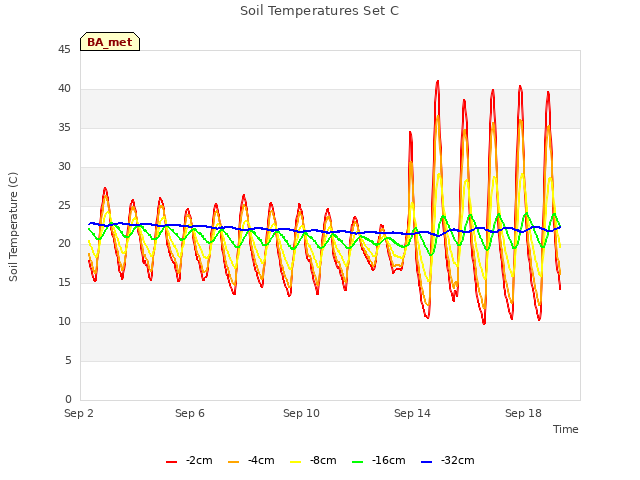Click the Sep 14 x-axis tick label
640x480 pixels.
pos(412,413)
